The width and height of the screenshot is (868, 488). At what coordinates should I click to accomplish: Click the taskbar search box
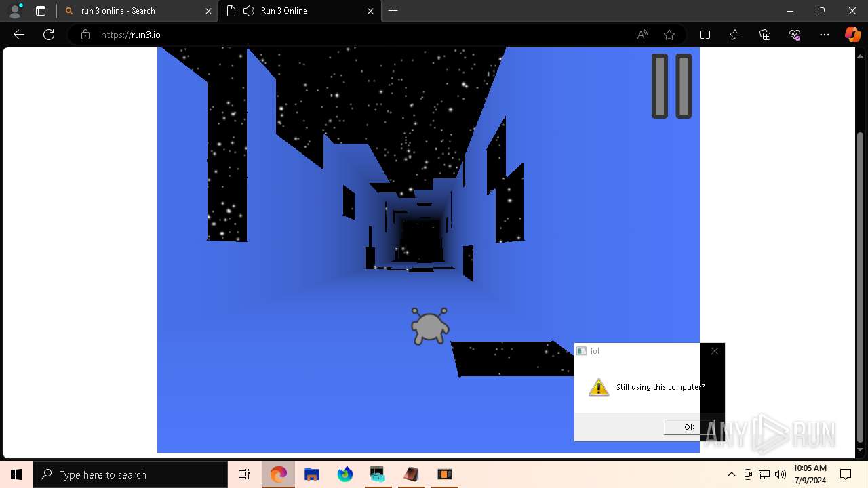point(130,474)
